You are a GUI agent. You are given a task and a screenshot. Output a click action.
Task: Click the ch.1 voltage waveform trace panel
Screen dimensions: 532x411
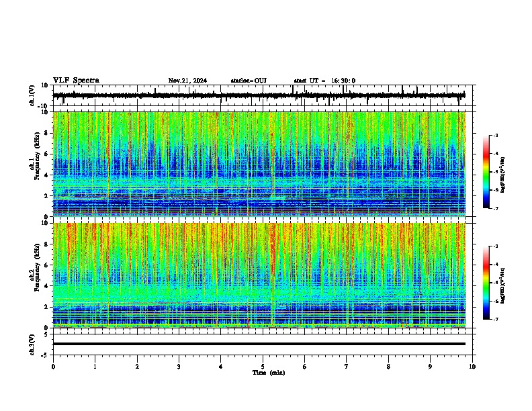(x=264, y=95)
